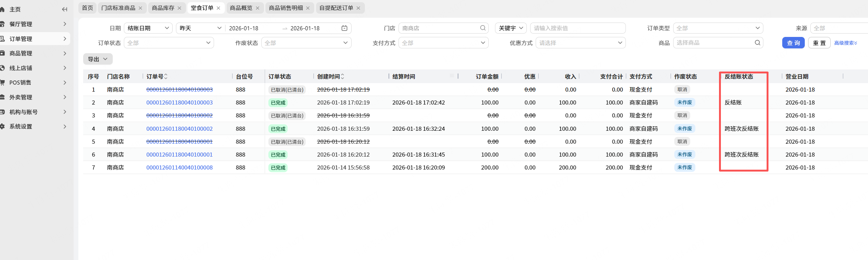
Task: Switch to the 商品销售明细 tab
Action: pos(286,8)
